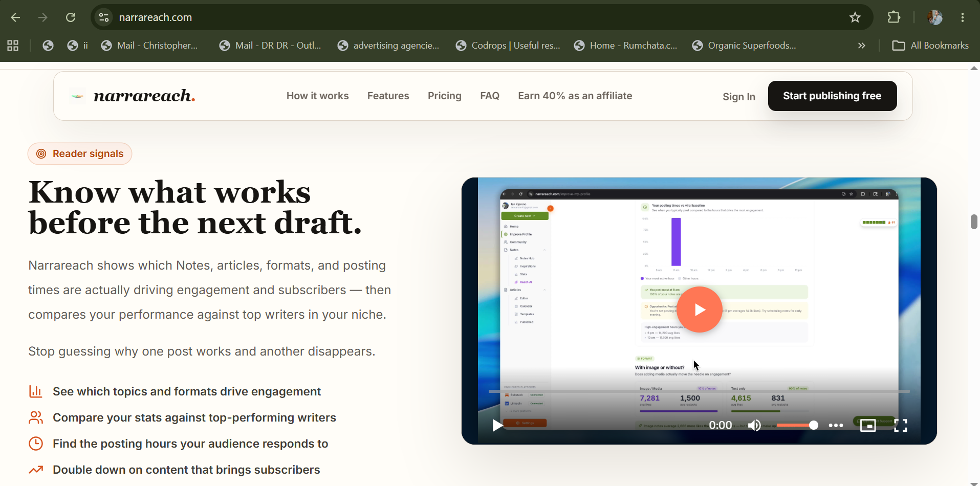The height and width of the screenshot is (486, 980).
Task: Open the Mail - Christopher bookmark
Action: coord(149,46)
